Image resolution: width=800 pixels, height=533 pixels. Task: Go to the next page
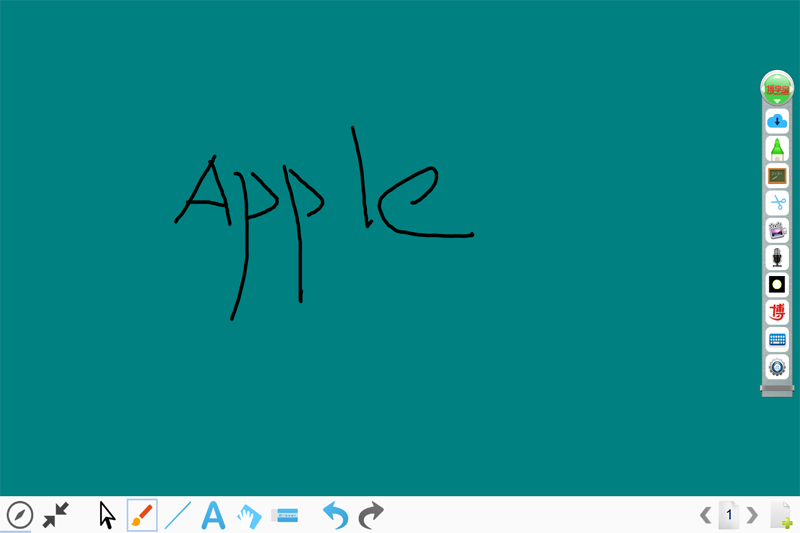752,515
